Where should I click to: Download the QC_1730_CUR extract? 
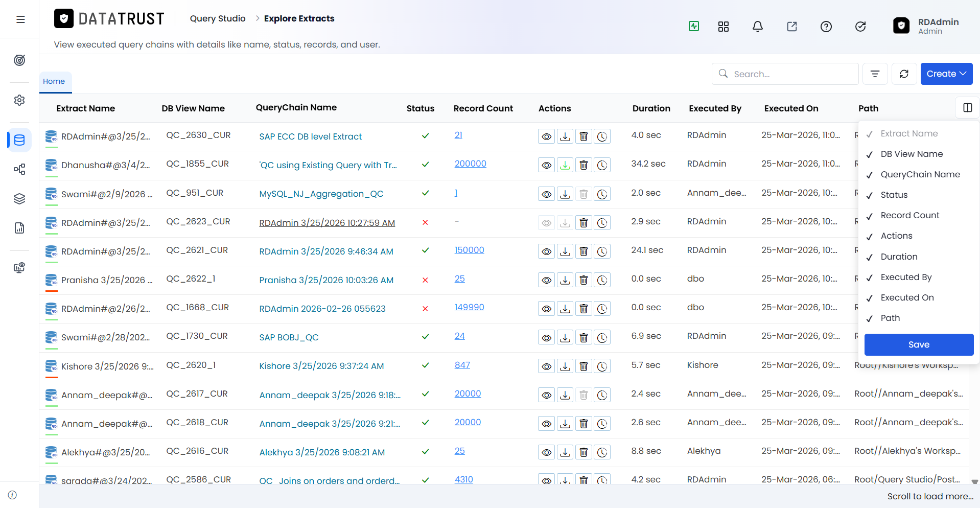click(565, 337)
